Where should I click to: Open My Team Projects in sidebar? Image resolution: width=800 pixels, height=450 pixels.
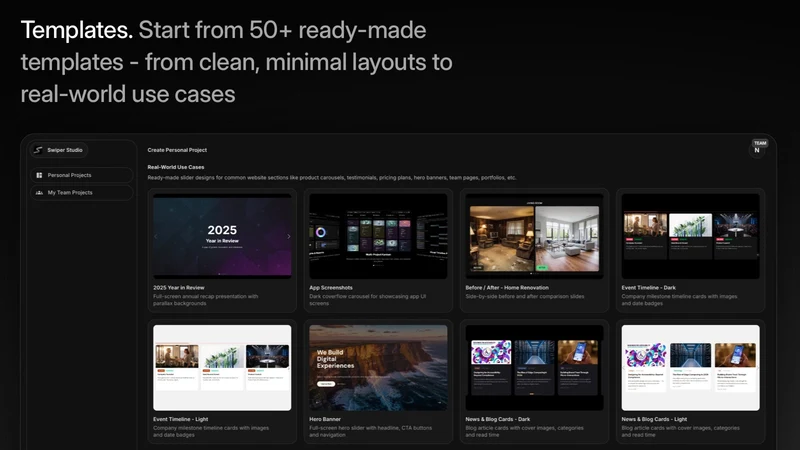82,193
